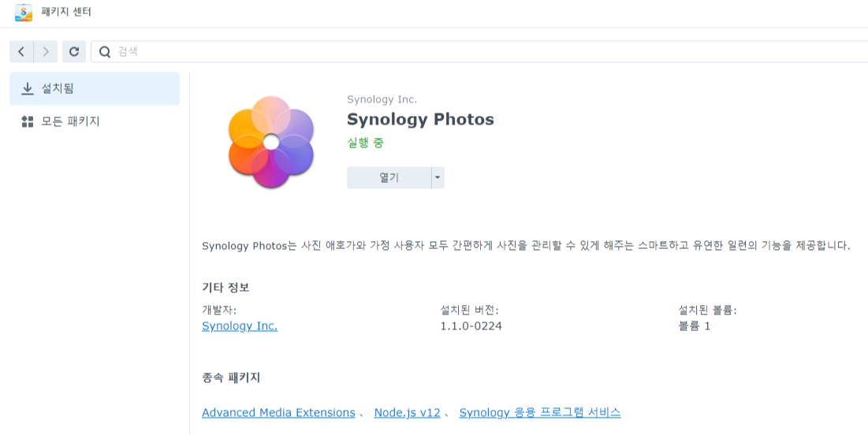Click the download icon beside 설치됨
This screenshot has width=868, height=435.
[x=27, y=88]
